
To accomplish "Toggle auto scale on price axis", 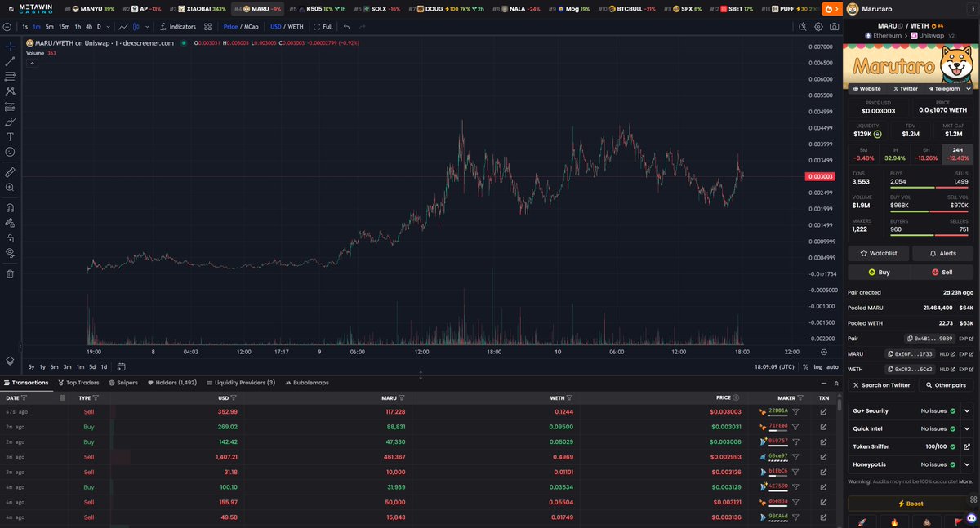I will [x=833, y=366].
